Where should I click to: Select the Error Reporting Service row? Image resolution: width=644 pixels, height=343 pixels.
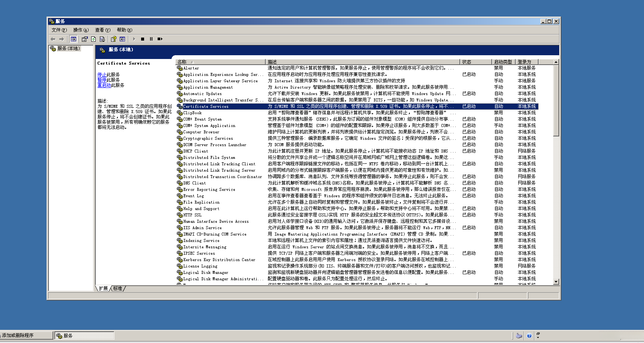(x=357, y=189)
